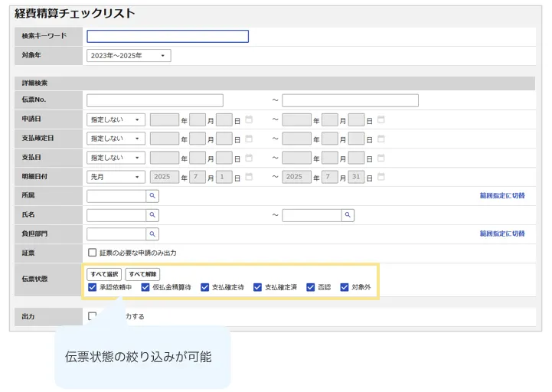Image resolution: width=552 pixels, height=392 pixels.
Task: Click the すべて選択 button
Action: (104, 274)
